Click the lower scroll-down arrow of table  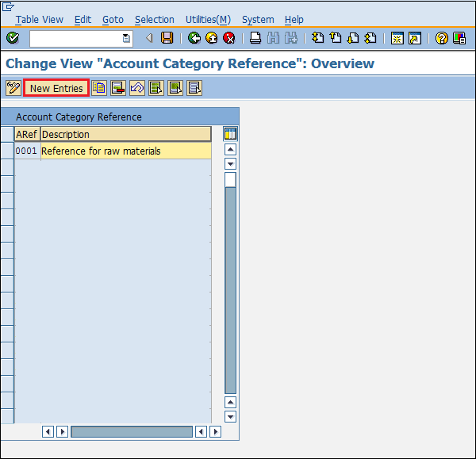(230, 416)
